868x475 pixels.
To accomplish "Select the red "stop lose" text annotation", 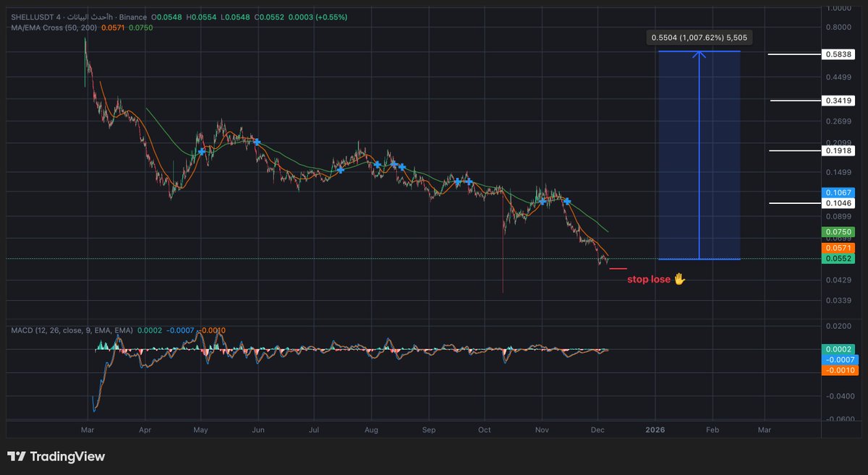I will coord(649,278).
